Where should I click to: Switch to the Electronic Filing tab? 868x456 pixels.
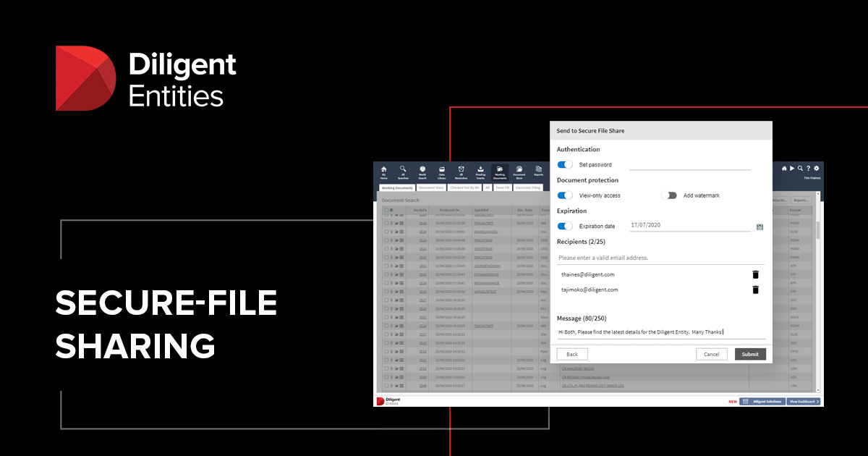[x=528, y=187]
